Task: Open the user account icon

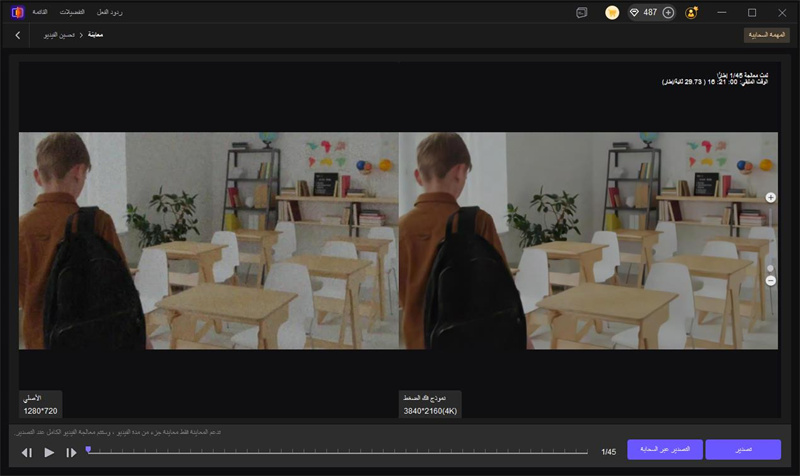Action: click(x=693, y=13)
